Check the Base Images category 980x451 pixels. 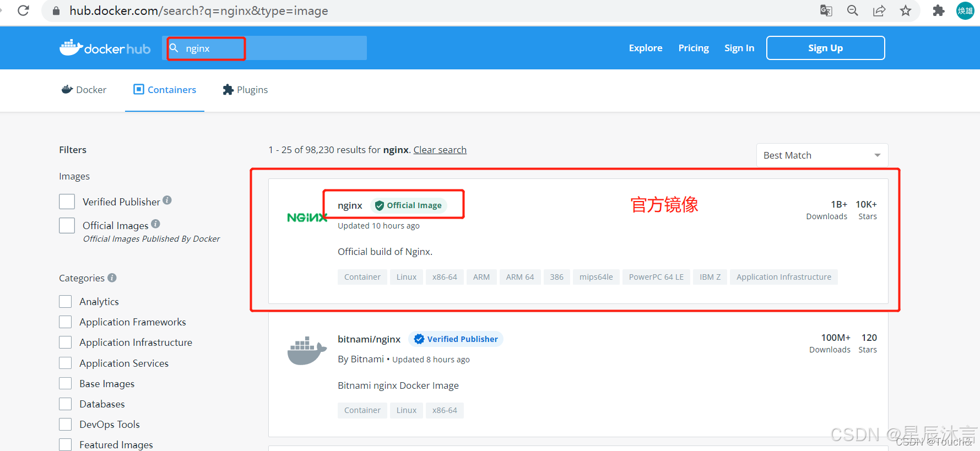(x=66, y=383)
